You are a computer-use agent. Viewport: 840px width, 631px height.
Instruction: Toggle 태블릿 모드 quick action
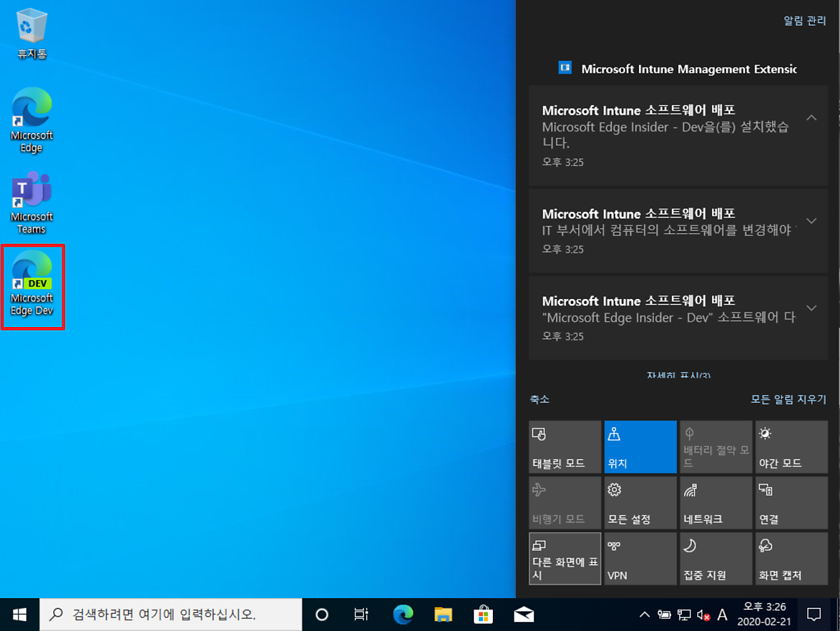[565, 447]
